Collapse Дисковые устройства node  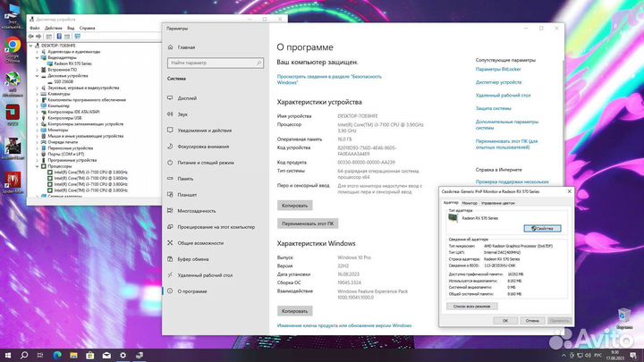coord(37,76)
